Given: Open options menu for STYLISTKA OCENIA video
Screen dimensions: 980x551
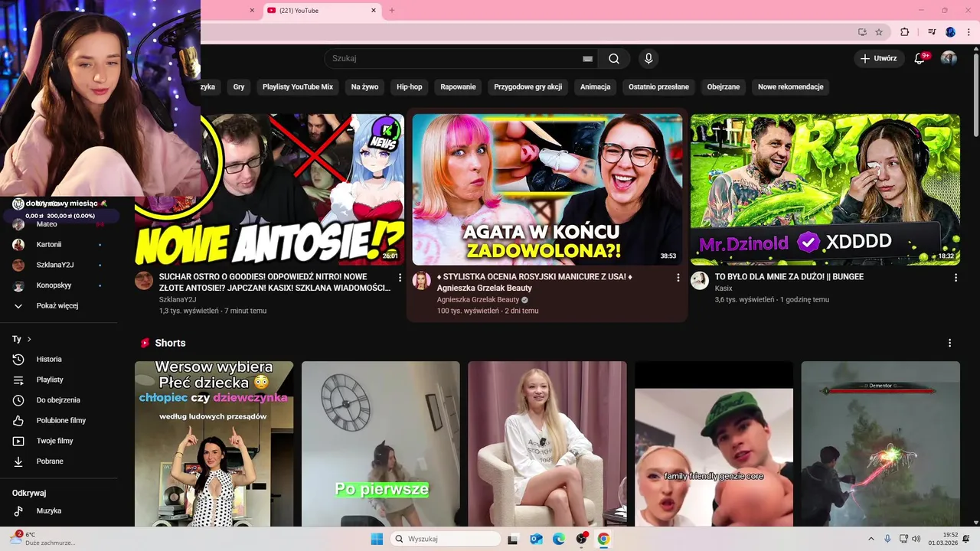Looking at the screenshot, I should (678, 277).
